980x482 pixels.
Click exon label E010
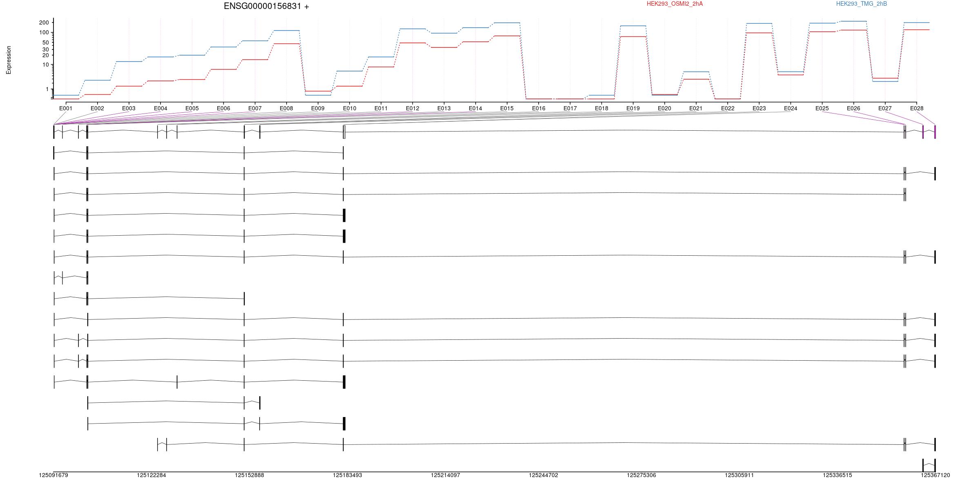[350, 108]
